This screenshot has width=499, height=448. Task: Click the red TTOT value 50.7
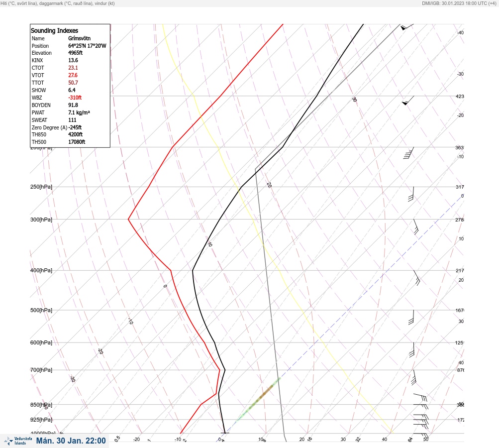pyautogui.click(x=73, y=83)
